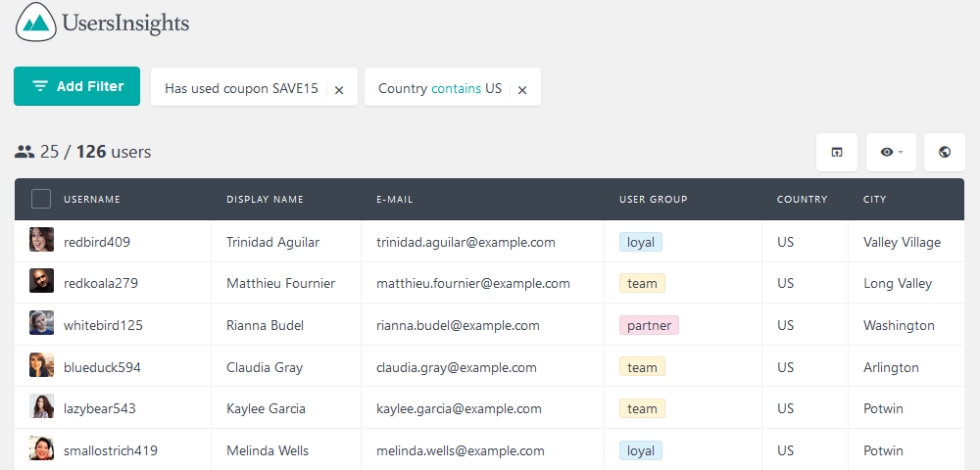Click the Add Filter button
Image resolution: width=980 pixels, height=470 pixels.
(76, 86)
